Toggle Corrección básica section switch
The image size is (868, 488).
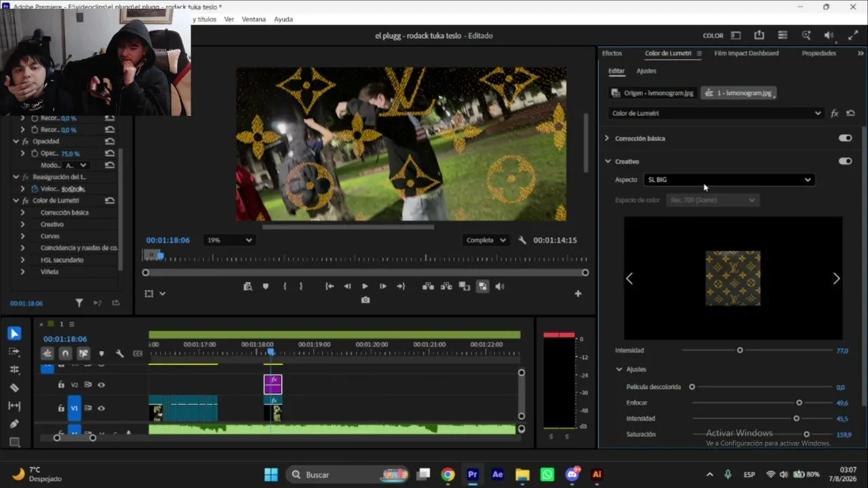pos(845,138)
